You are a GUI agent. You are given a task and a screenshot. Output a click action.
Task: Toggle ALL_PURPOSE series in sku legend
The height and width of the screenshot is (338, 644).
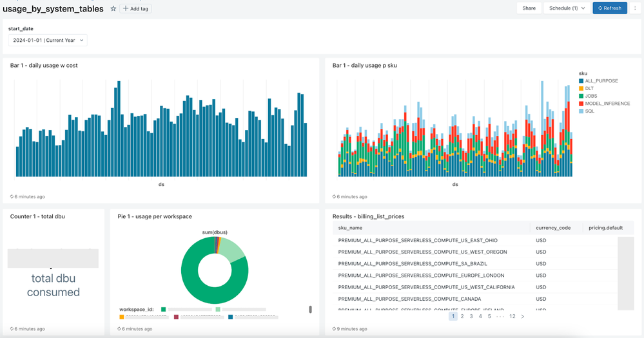click(601, 81)
